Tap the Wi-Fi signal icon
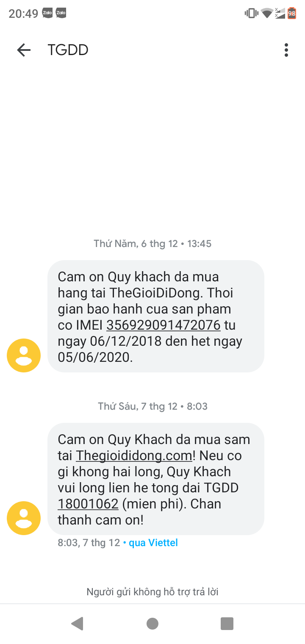The height and width of the screenshot is (644, 305). 266,14
